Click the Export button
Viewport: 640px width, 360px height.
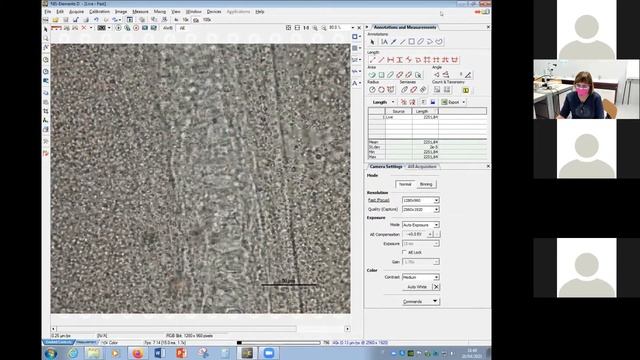tap(451, 102)
